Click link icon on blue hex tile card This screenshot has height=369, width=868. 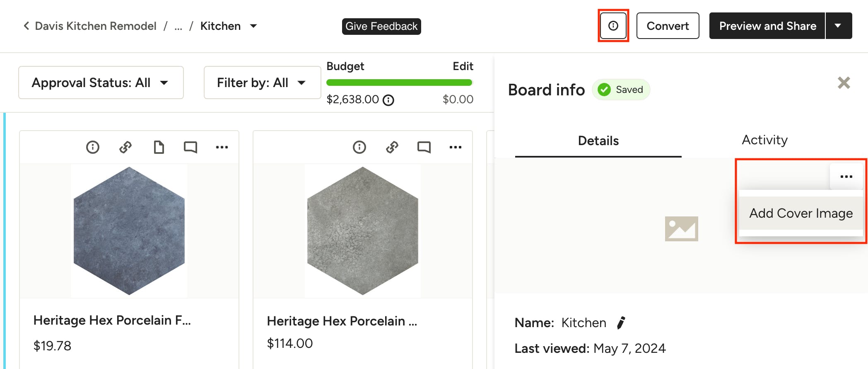[x=125, y=147]
